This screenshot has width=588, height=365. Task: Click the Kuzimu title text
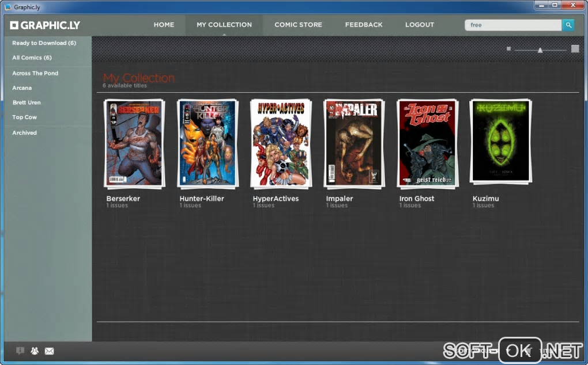click(x=485, y=199)
